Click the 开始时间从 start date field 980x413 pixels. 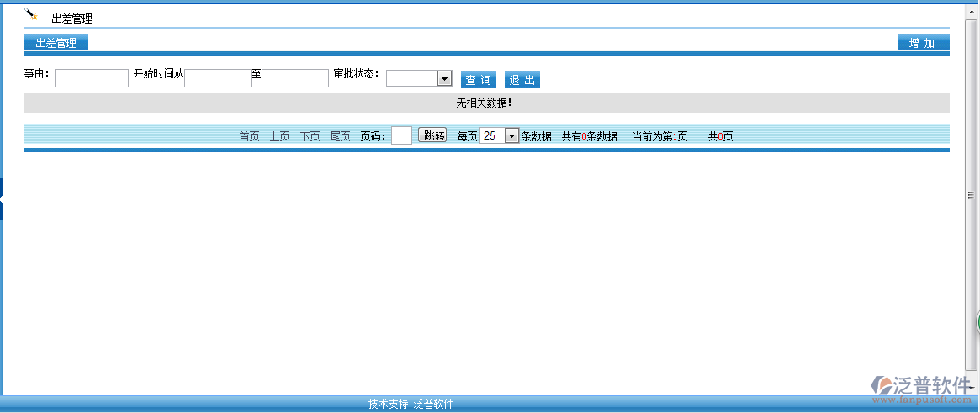point(218,78)
